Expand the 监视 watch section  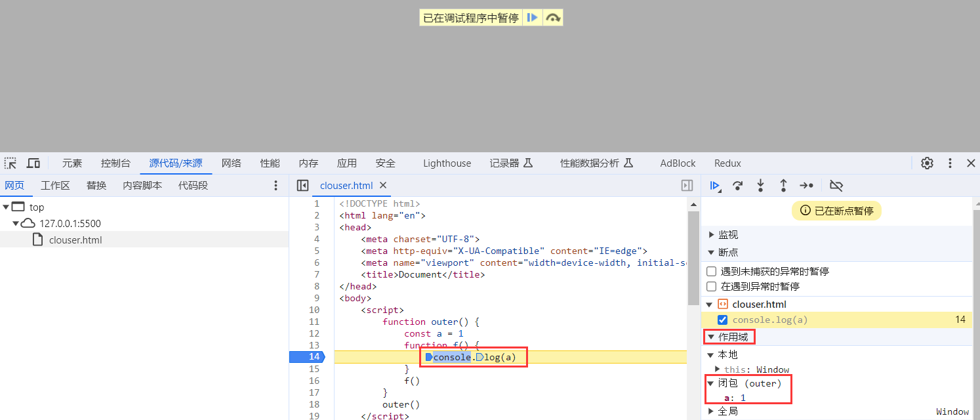click(712, 235)
